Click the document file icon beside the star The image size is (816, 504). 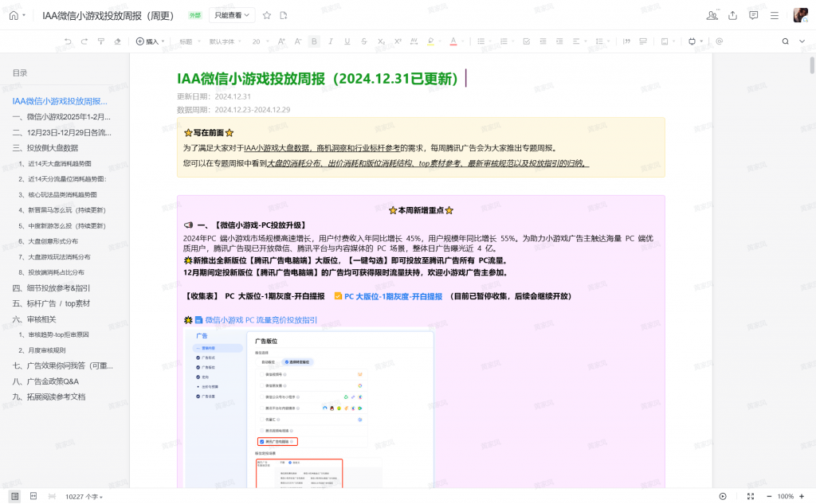284,16
